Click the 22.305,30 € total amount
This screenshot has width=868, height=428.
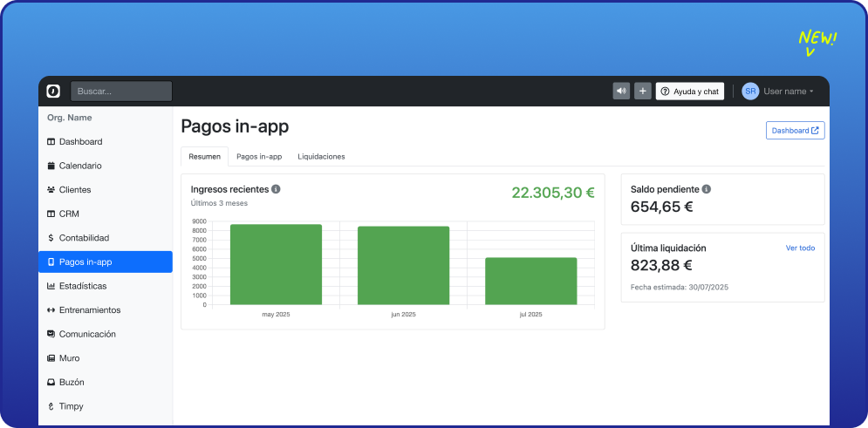point(553,193)
